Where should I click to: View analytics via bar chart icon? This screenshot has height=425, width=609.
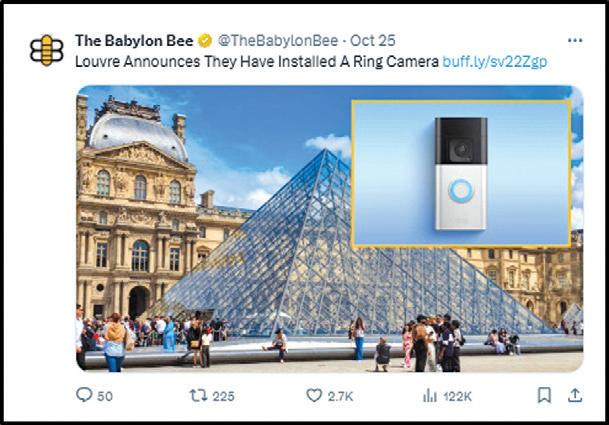(x=430, y=396)
